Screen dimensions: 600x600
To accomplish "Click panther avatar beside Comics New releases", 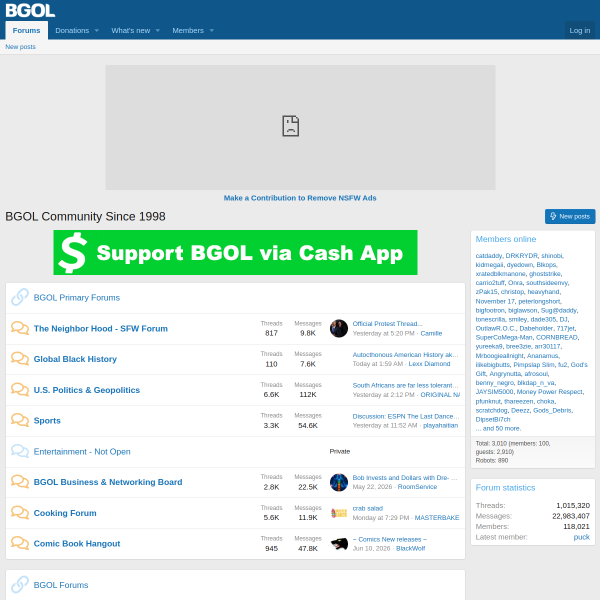I will pyautogui.click(x=339, y=544).
